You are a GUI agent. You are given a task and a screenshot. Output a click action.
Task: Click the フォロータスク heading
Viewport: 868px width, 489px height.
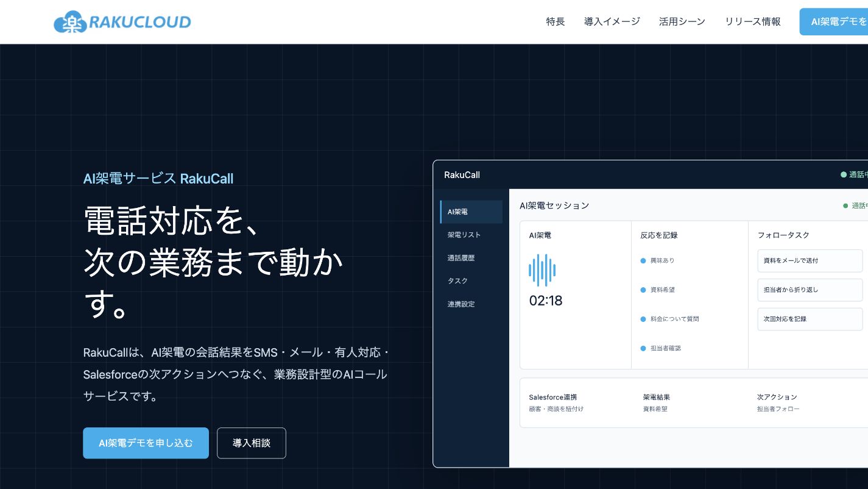[x=783, y=235]
